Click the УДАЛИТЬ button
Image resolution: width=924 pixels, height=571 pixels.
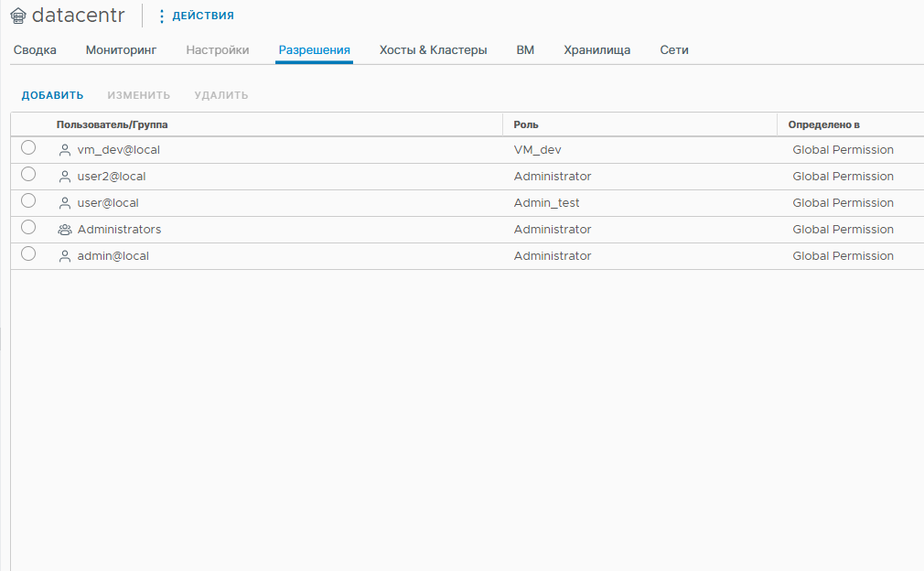pyautogui.click(x=221, y=95)
